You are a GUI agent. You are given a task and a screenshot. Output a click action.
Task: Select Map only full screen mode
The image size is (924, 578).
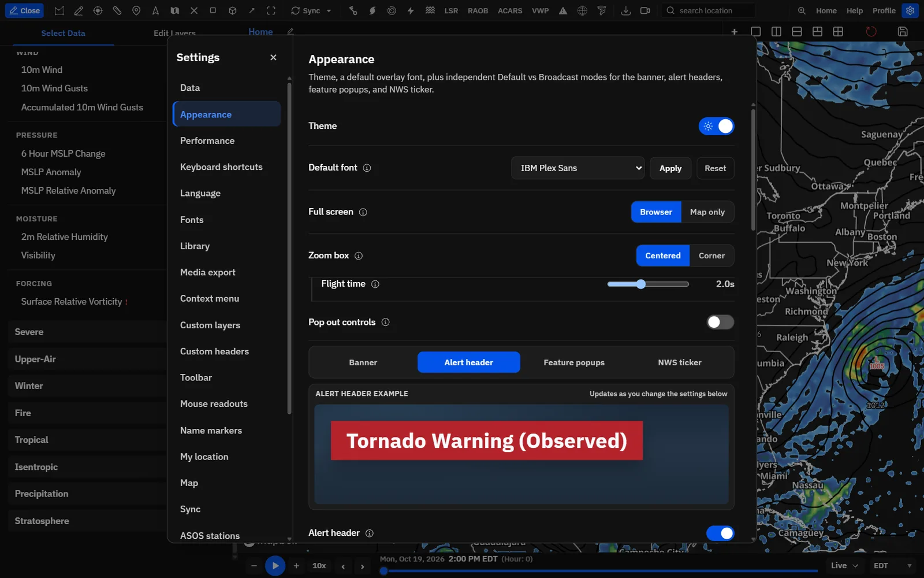pyautogui.click(x=707, y=212)
